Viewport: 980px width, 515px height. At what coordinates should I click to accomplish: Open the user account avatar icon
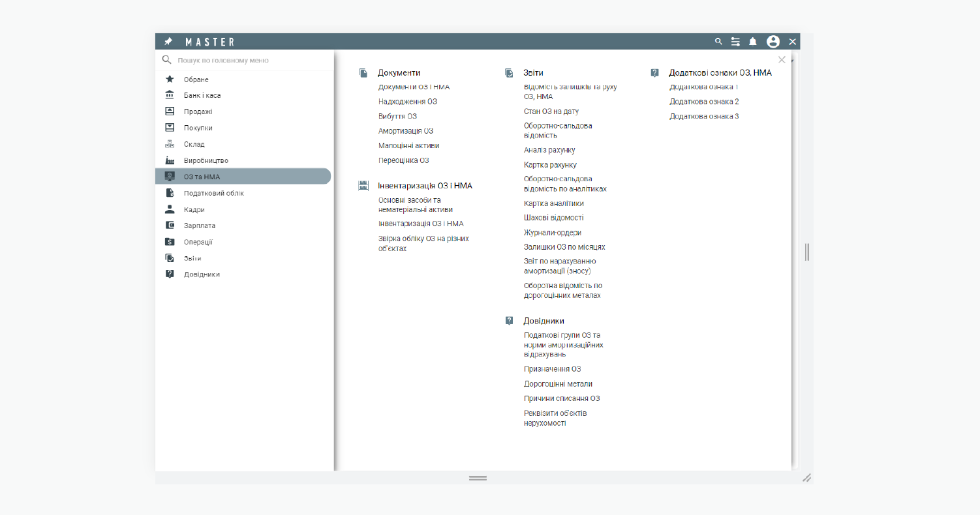click(x=773, y=42)
